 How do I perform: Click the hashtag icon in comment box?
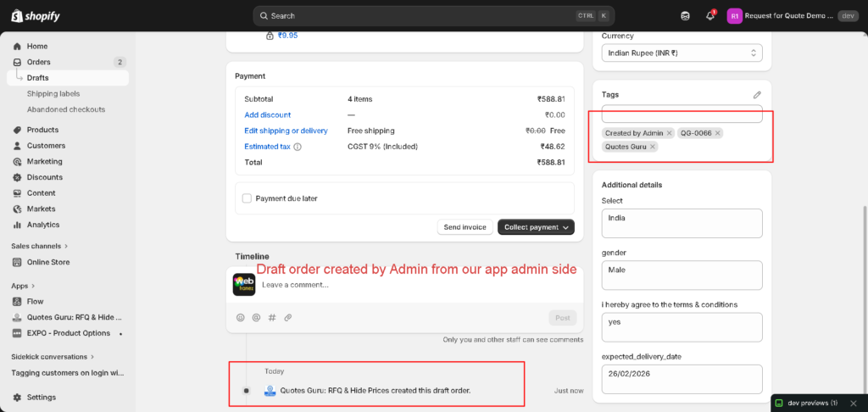(272, 317)
